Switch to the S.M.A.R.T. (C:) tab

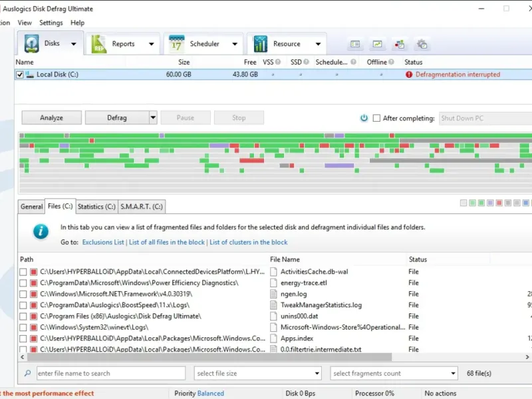[x=142, y=207]
